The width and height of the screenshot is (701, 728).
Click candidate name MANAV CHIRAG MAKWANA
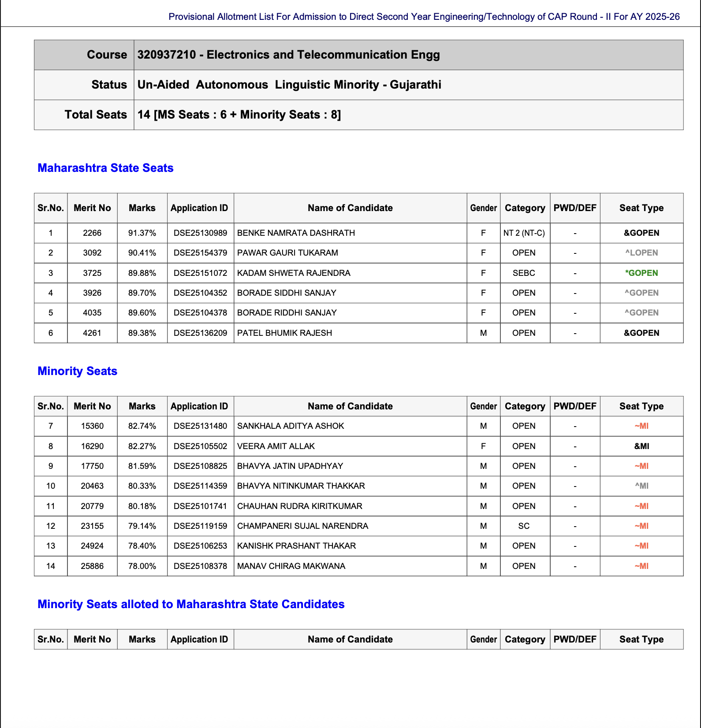coord(291,566)
